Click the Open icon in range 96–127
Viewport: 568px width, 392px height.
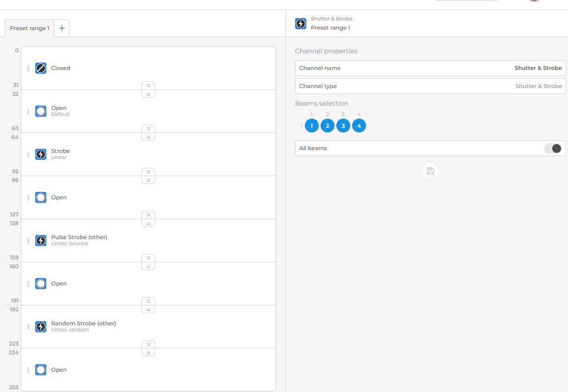[x=41, y=197]
